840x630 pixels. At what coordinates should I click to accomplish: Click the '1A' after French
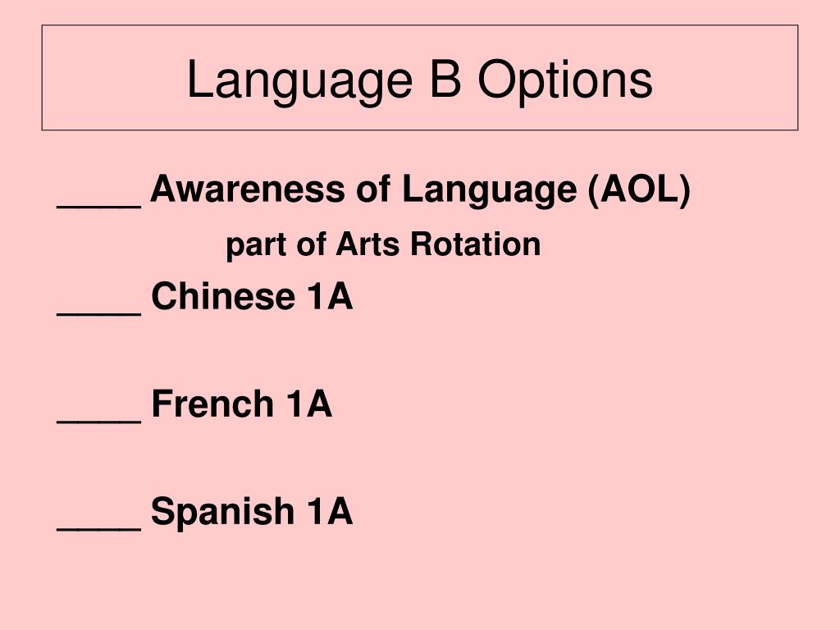click(309, 404)
